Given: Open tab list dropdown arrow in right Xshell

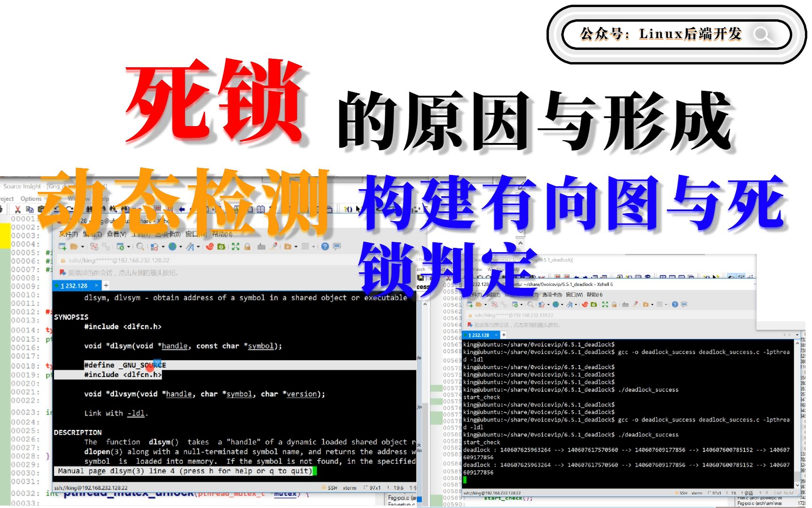Looking at the screenshot, I should pyautogui.click(x=797, y=335).
